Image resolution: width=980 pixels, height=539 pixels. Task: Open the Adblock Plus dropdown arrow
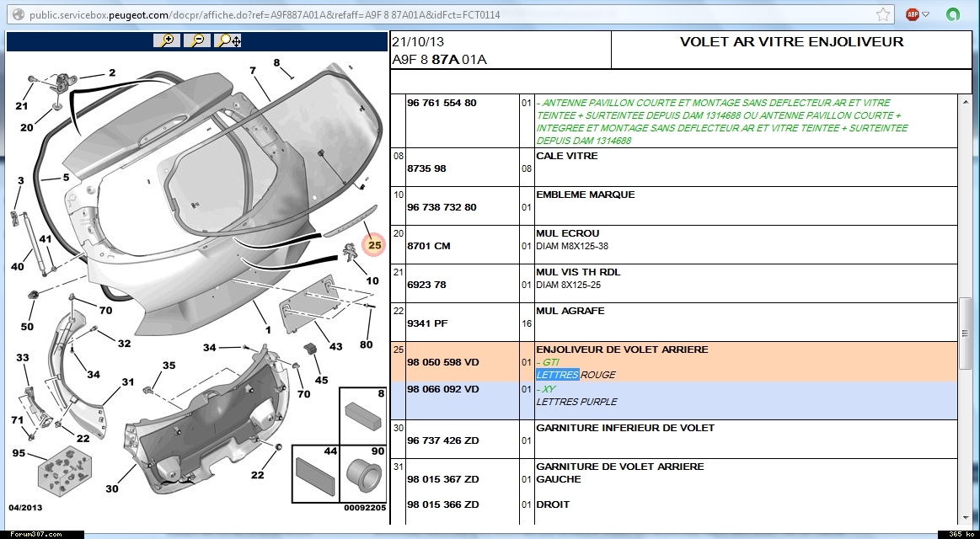[x=925, y=14]
